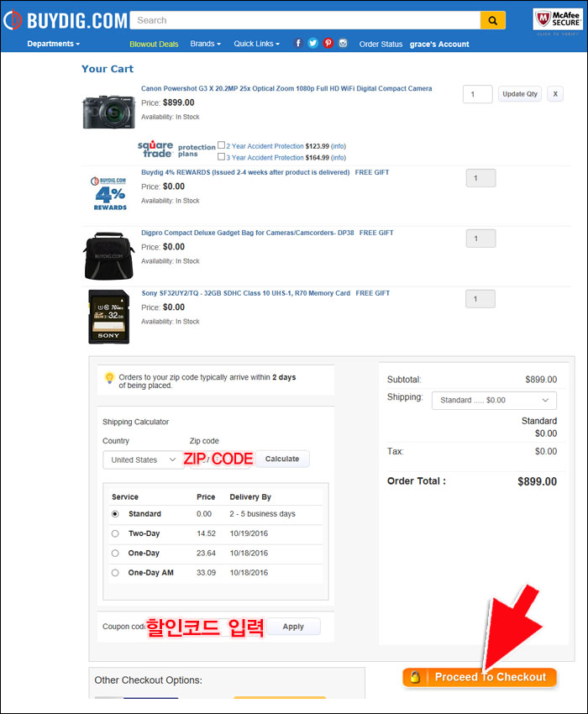588x714 pixels.
Task: Click Proceed To Checkout button
Action: pos(480,677)
